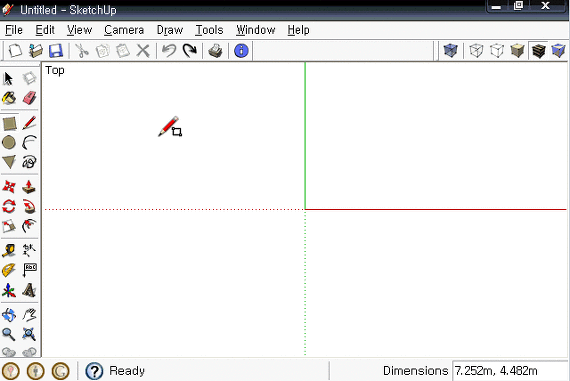Choose the Push/Pull tool
This screenshot has width=570, height=381.
point(29,187)
